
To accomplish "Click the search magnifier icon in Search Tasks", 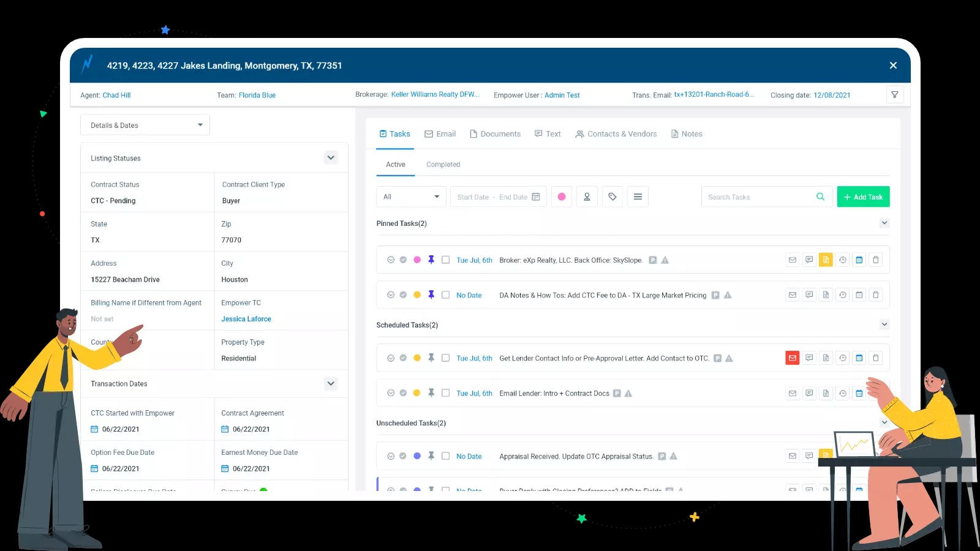I will click(x=820, y=197).
